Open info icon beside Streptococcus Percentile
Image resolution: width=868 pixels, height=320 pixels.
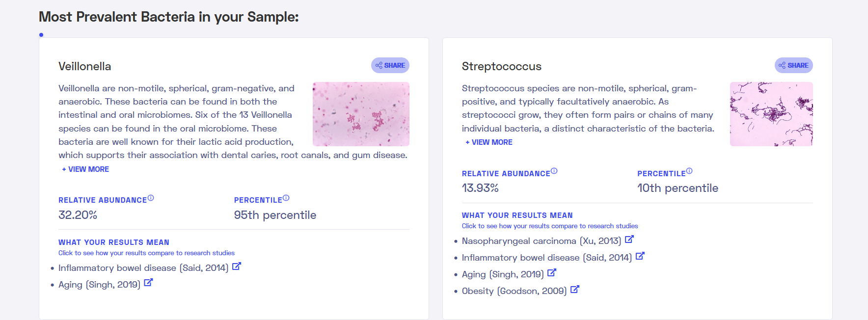(689, 171)
